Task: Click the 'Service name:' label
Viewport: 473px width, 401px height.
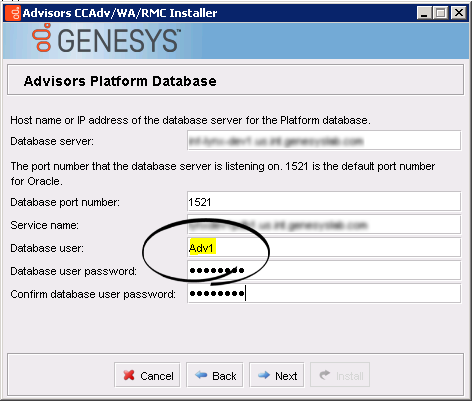Action: (44, 225)
